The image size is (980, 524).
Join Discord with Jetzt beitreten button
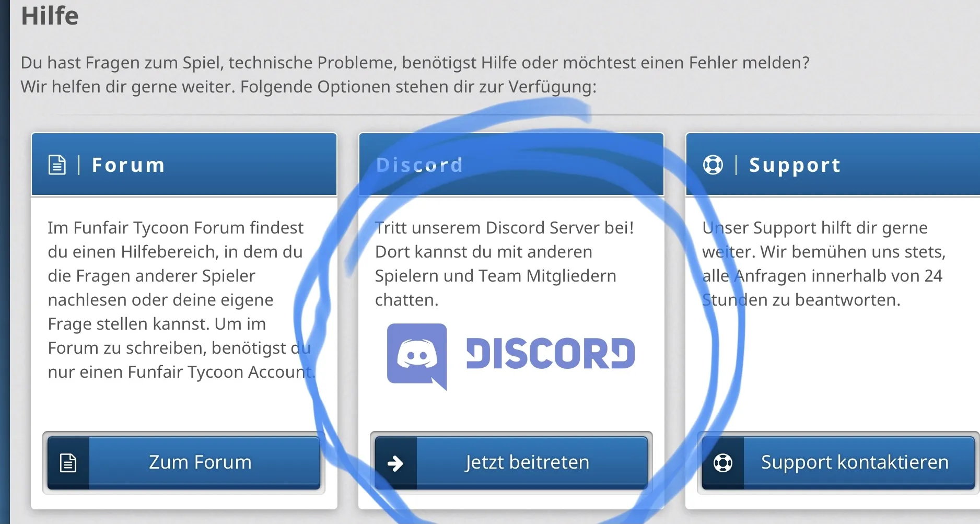527,462
